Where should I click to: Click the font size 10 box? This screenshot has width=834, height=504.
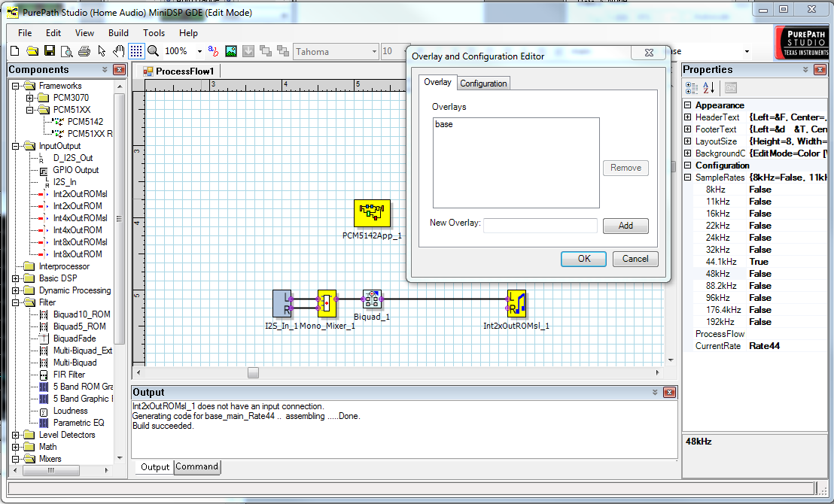click(394, 52)
